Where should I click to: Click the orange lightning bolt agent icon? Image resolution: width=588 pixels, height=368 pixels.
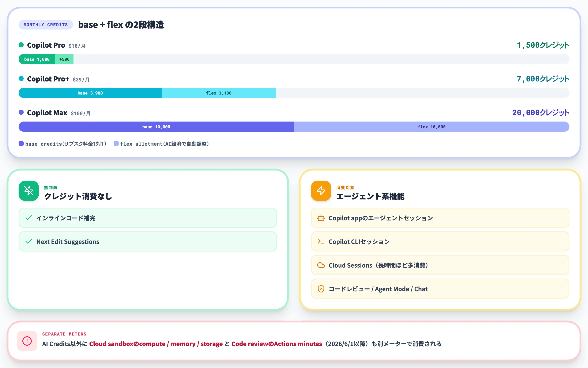click(x=321, y=191)
